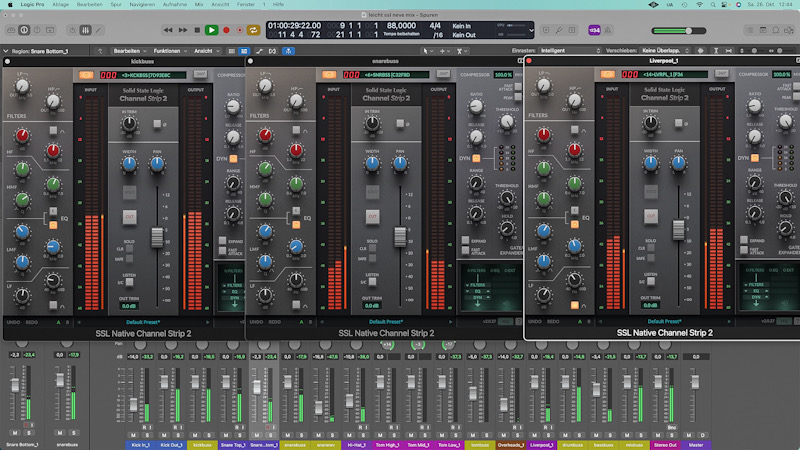
Task: Open Quick Help icon
Action: coord(37,31)
